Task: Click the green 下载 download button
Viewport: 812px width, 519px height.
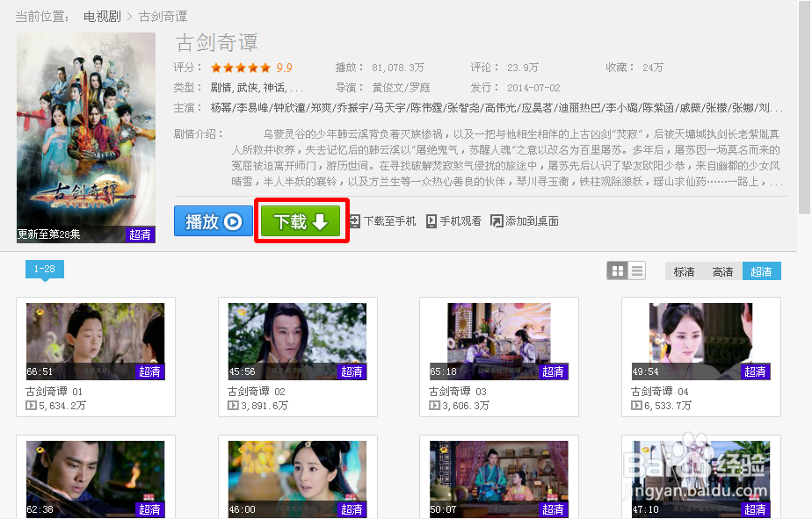Action: pyautogui.click(x=301, y=221)
